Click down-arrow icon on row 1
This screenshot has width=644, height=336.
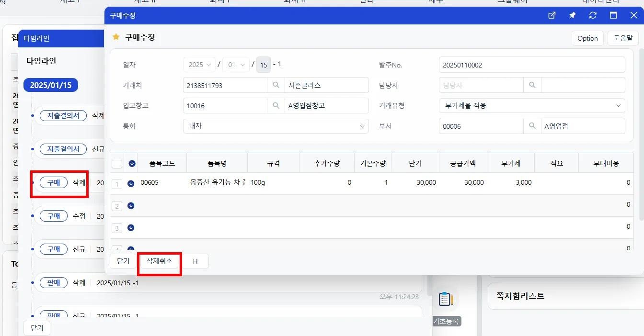(131, 183)
